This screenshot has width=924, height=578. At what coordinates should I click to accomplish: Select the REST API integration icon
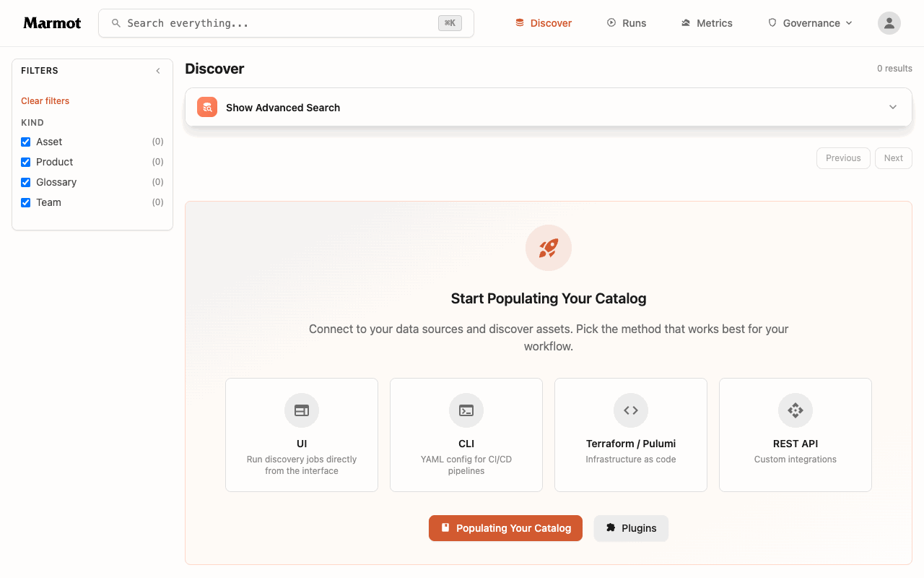pyautogui.click(x=796, y=410)
